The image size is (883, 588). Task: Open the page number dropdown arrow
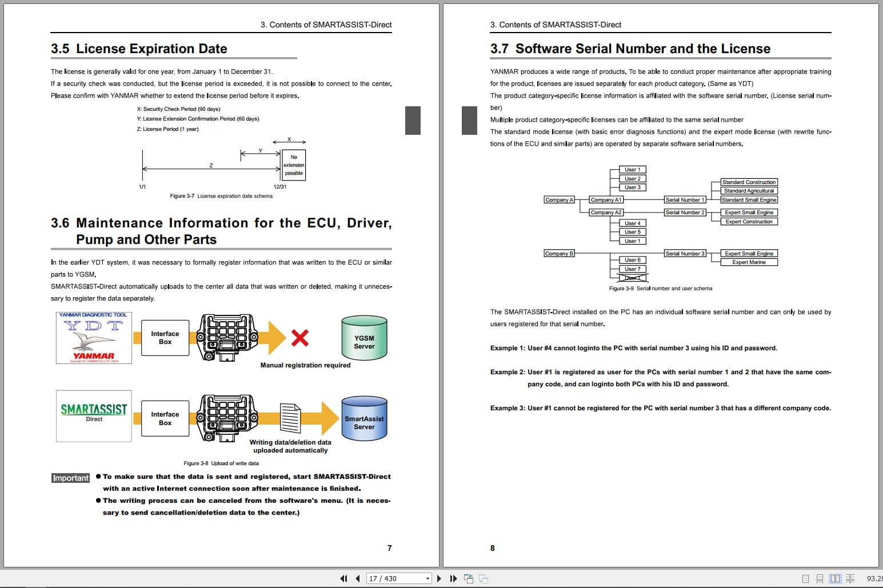point(427,579)
